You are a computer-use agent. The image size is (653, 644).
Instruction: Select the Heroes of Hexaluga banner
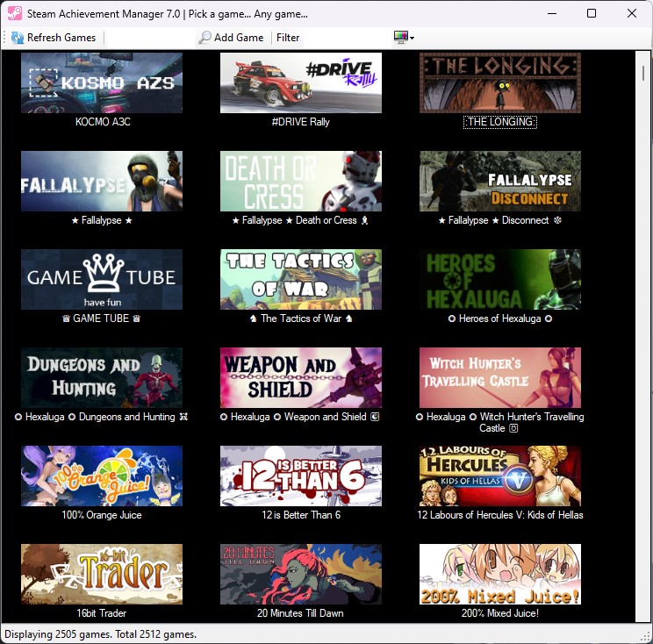(499, 279)
